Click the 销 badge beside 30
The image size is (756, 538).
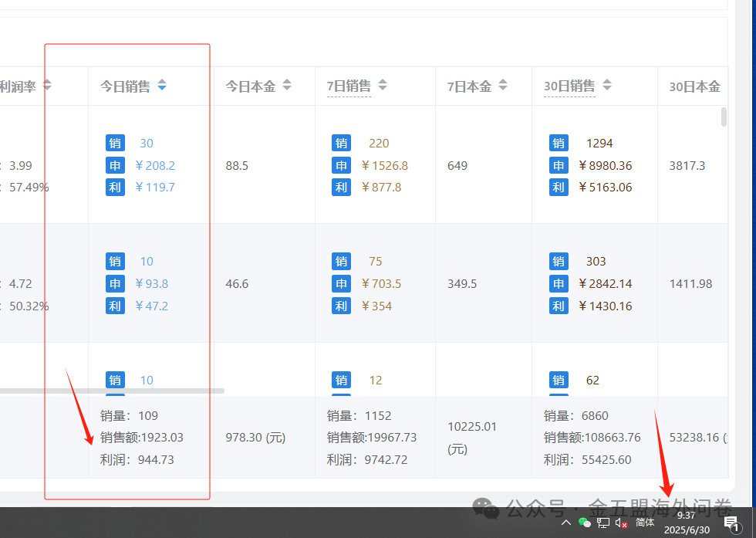[x=115, y=143]
